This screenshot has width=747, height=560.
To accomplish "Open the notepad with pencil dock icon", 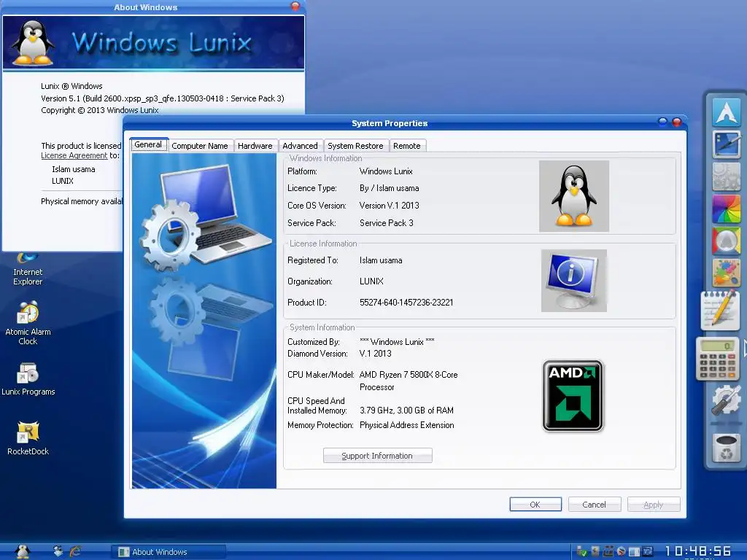I will click(720, 310).
